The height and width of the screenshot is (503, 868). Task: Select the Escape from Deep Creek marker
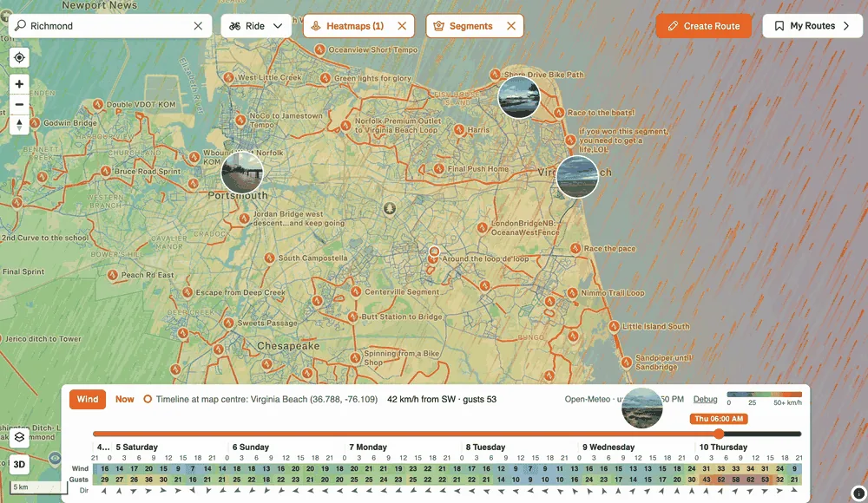point(187,292)
